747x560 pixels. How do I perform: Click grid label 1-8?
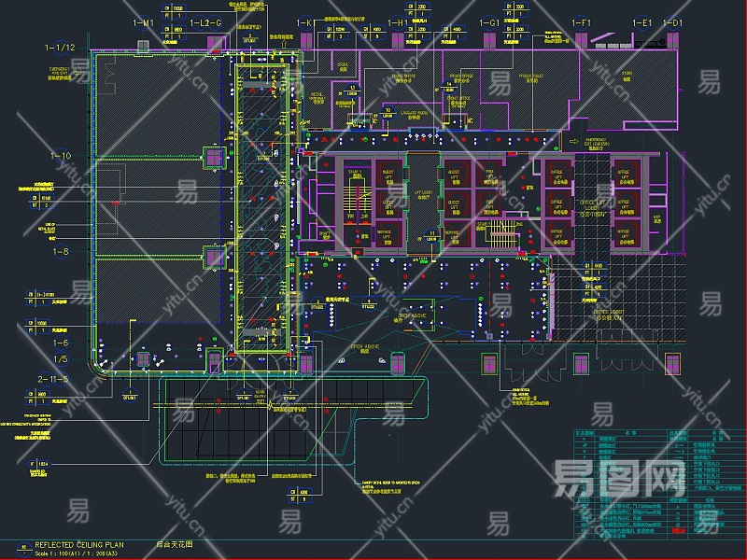(61, 251)
